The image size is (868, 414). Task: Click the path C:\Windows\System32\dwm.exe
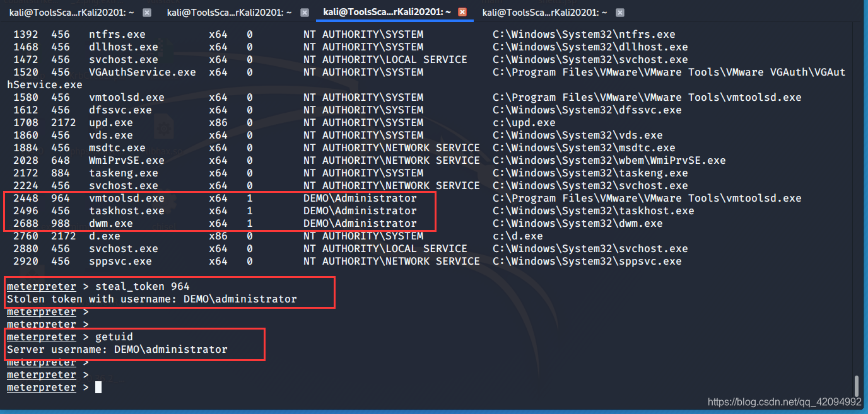578,223
